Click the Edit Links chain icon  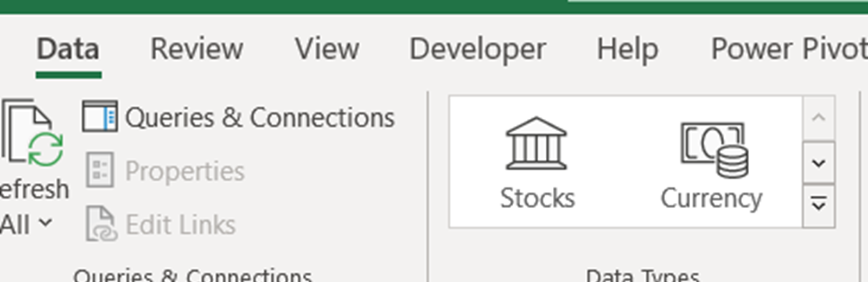101,224
